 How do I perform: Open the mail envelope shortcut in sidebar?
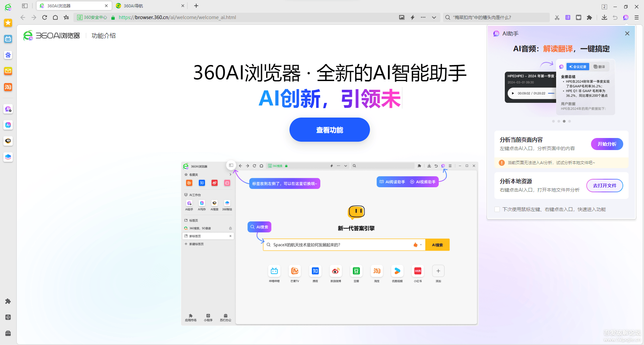(8, 71)
